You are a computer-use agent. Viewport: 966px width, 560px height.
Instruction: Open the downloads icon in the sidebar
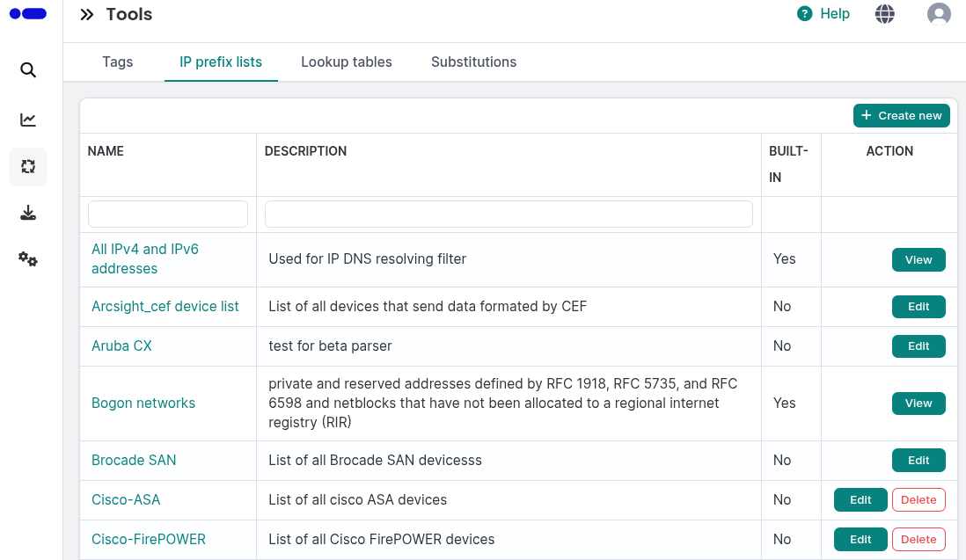tap(27, 213)
